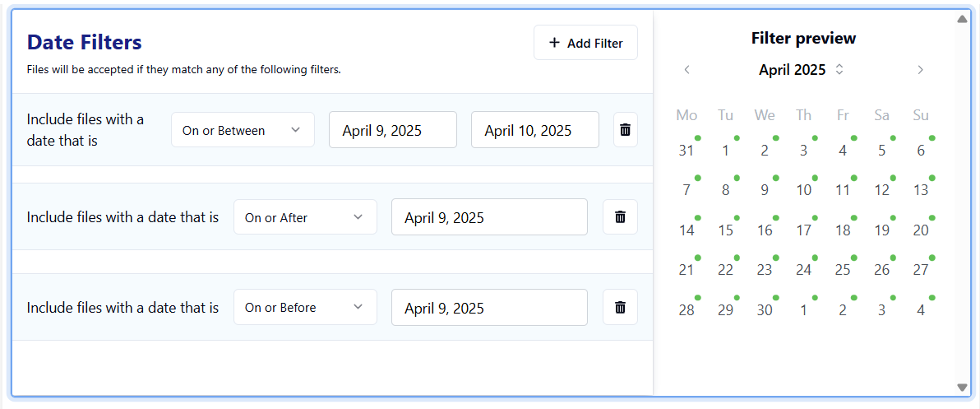
Task: Select April 9 in the calendar
Action: (x=765, y=190)
